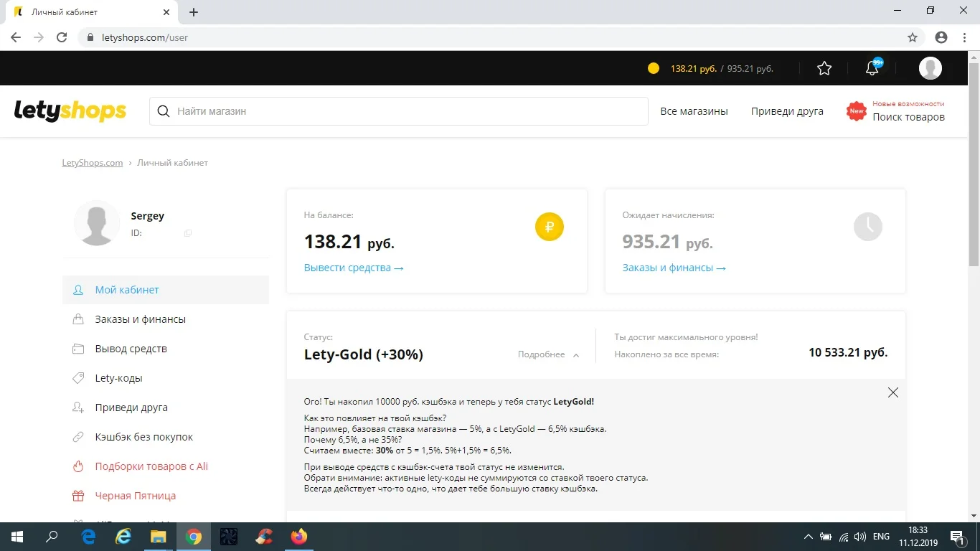Open the Windows Start menu
This screenshot has width=980, height=551.
[17, 537]
